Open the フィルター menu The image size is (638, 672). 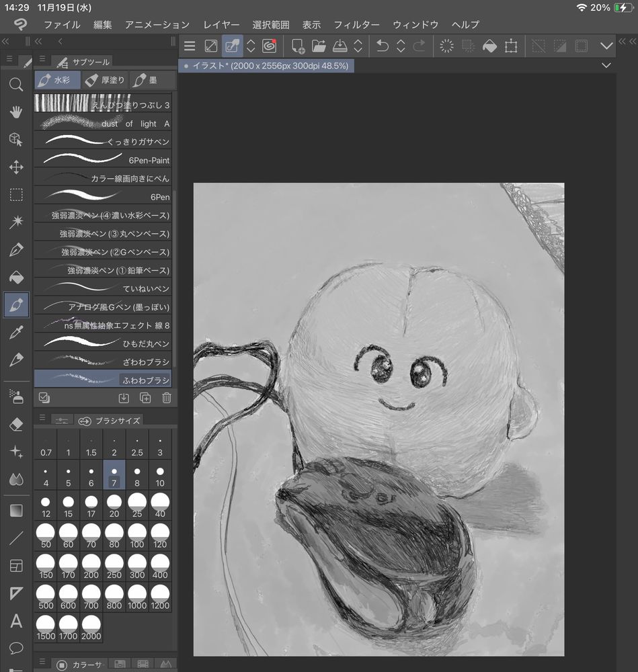tap(357, 25)
